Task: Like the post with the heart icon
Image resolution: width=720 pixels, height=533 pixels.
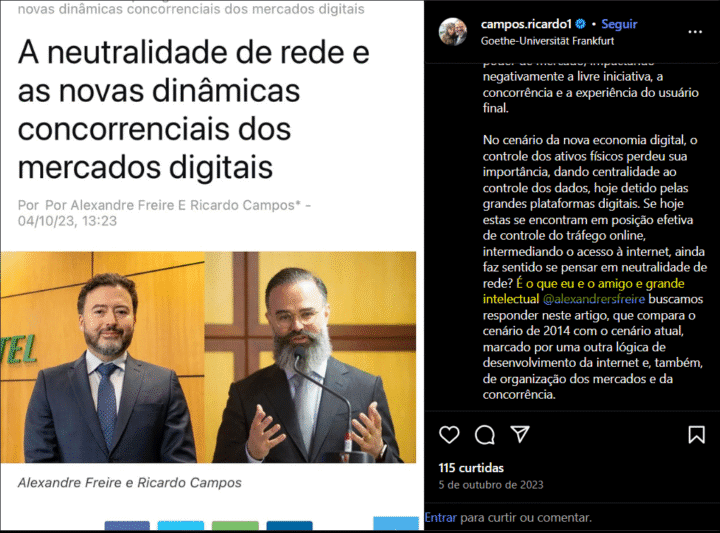Action: 449,434
